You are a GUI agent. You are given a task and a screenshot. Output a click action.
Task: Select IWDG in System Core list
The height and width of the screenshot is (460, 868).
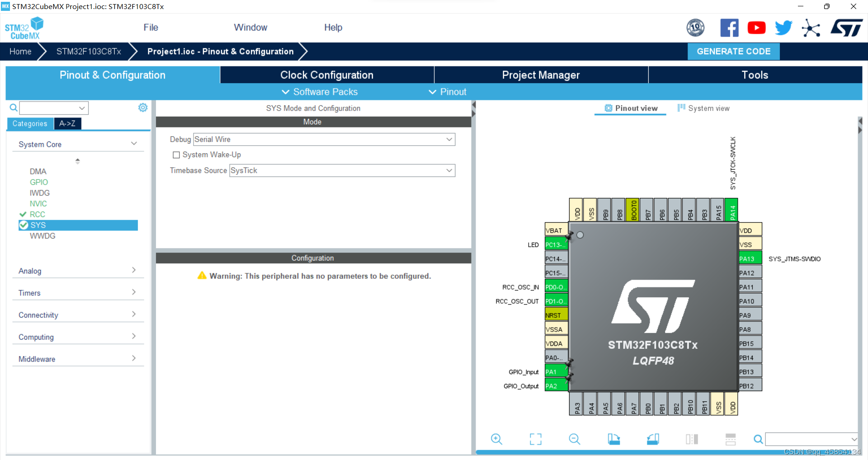click(40, 193)
